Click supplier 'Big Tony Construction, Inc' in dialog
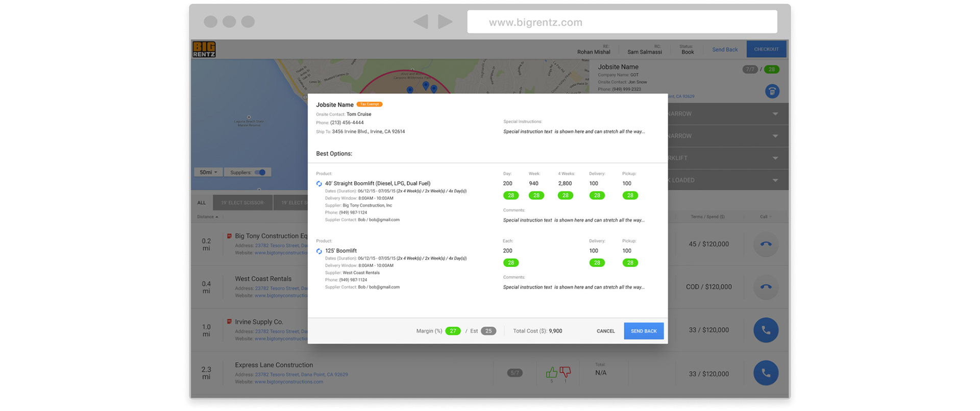Screen dimensions: 980x411 (367, 206)
